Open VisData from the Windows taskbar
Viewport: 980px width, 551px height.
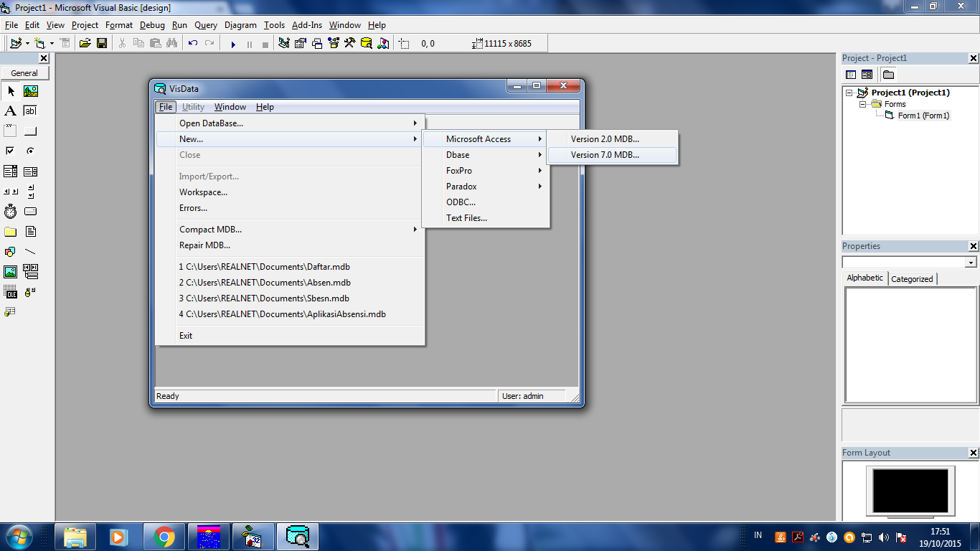pos(297,536)
